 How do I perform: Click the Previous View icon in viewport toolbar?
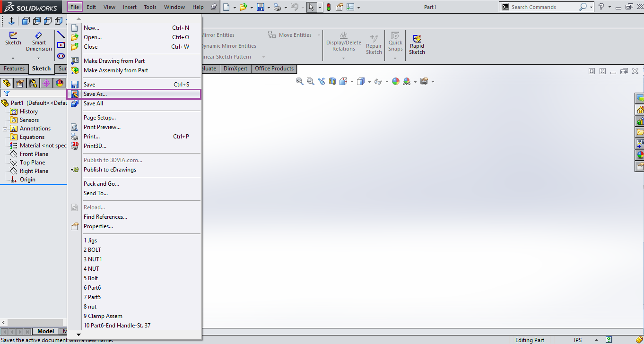click(322, 81)
